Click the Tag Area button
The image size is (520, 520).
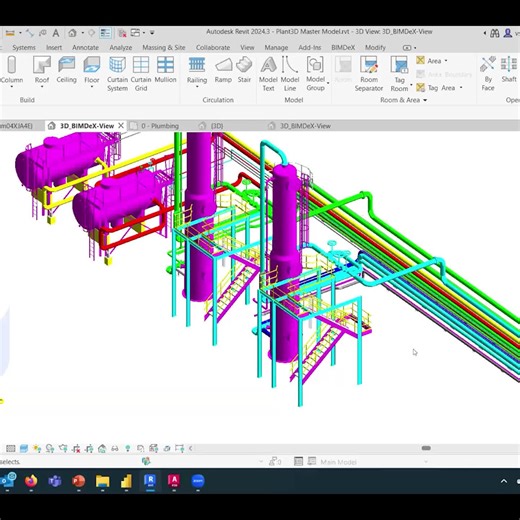coord(436,88)
